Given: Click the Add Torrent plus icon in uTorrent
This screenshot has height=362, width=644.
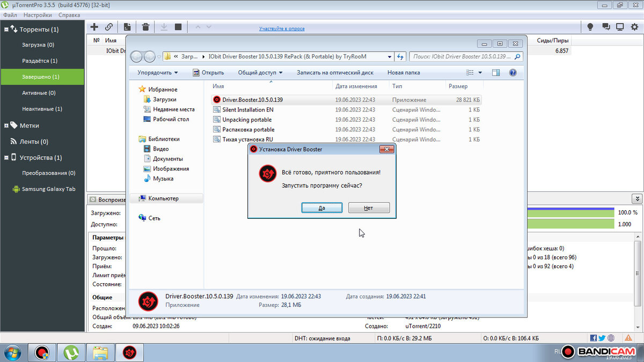Looking at the screenshot, I should click(x=94, y=27).
